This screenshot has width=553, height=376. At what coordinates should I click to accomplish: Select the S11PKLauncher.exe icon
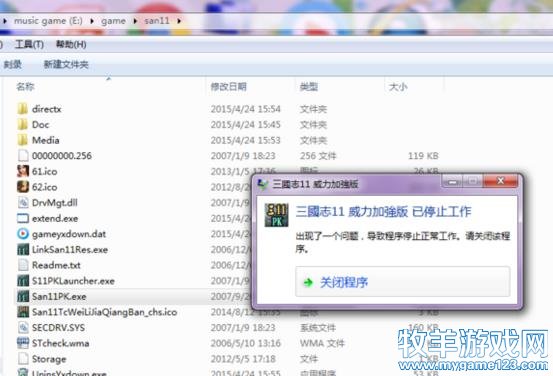tap(23, 280)
